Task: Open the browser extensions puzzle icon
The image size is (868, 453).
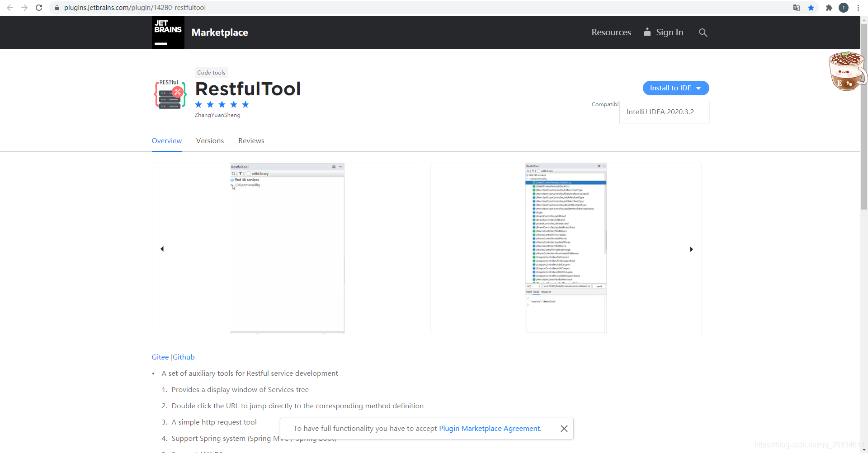Action: pos(829,8)
